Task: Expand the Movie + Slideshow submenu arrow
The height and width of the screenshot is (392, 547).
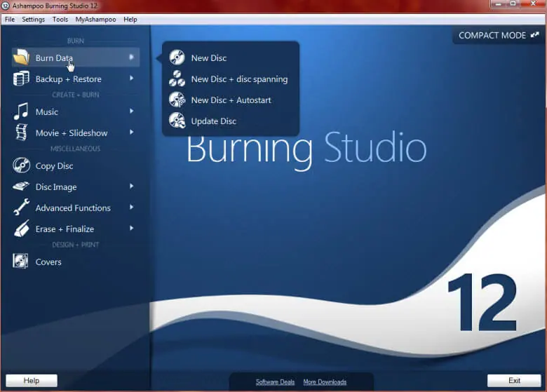Action: (x=132, y=132)
